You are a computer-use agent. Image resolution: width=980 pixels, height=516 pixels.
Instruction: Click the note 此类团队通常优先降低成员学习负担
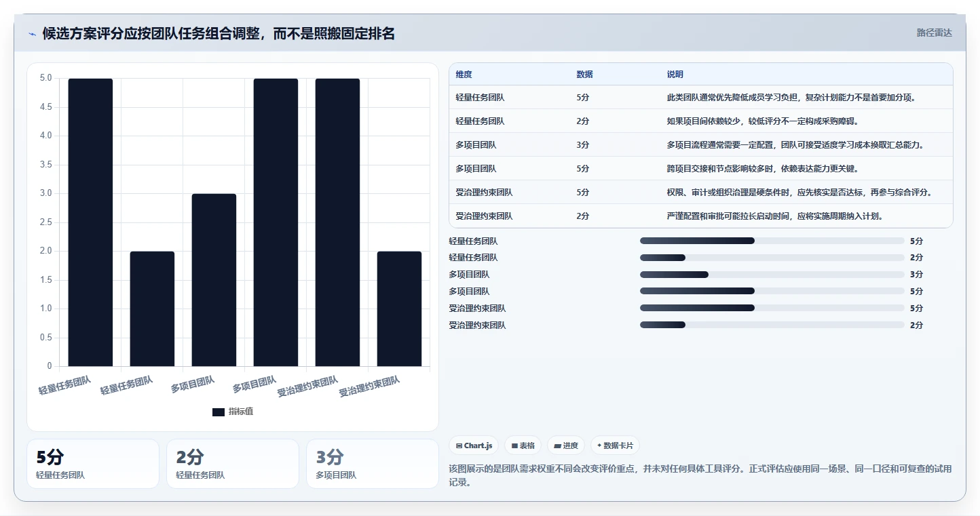click(792, 98)
